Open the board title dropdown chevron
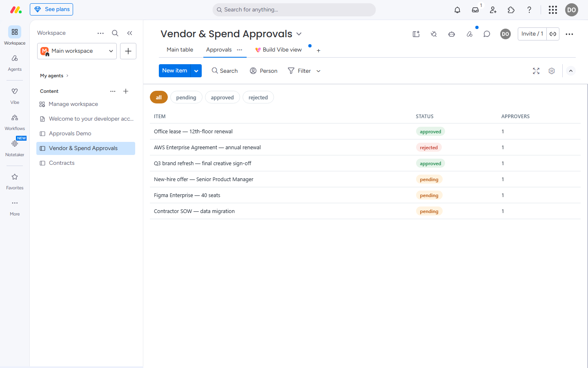 299,34
